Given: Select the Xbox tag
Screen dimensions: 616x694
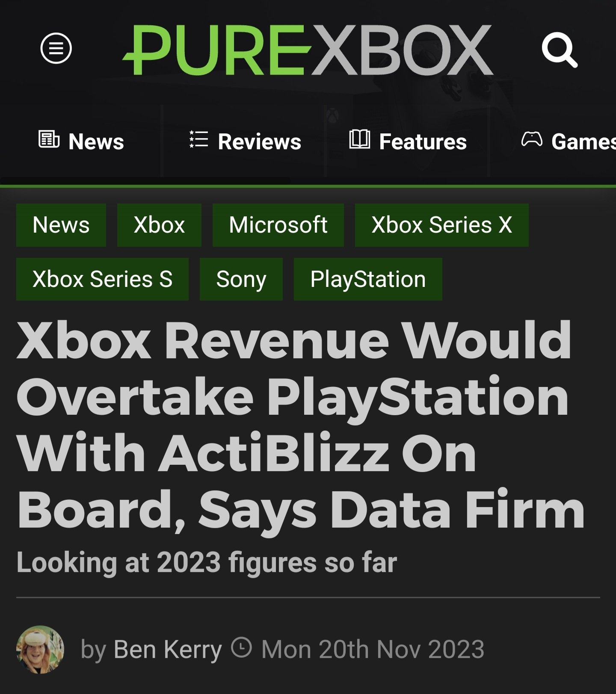Looking at the screenshot, I should pyautogui.click(x=159, y=225).
